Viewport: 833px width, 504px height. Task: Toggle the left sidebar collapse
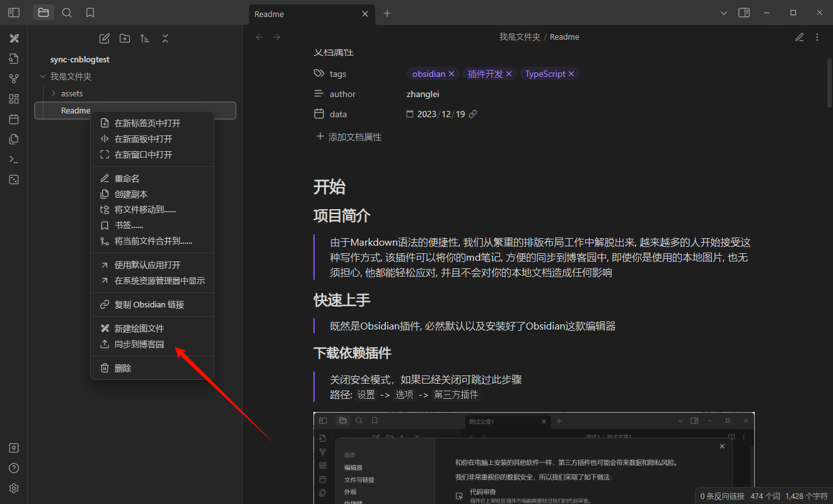[13, 13]
